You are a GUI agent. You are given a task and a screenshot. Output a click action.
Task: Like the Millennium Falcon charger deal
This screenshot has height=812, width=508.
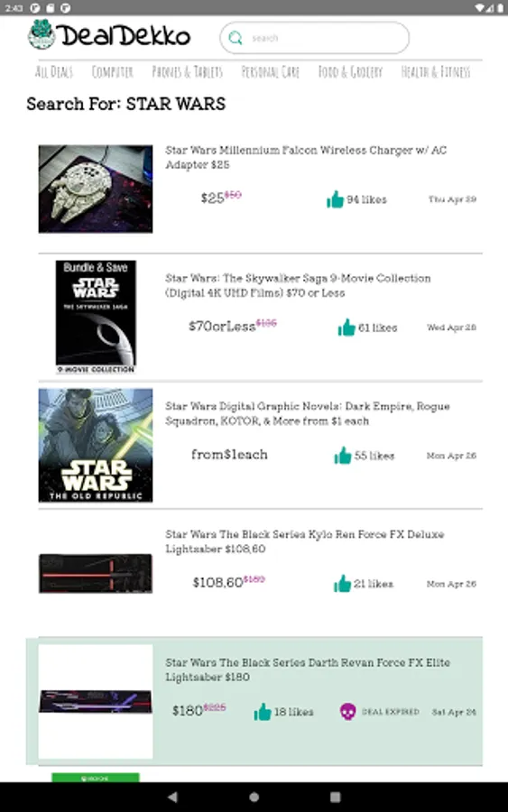click(335, 199)
